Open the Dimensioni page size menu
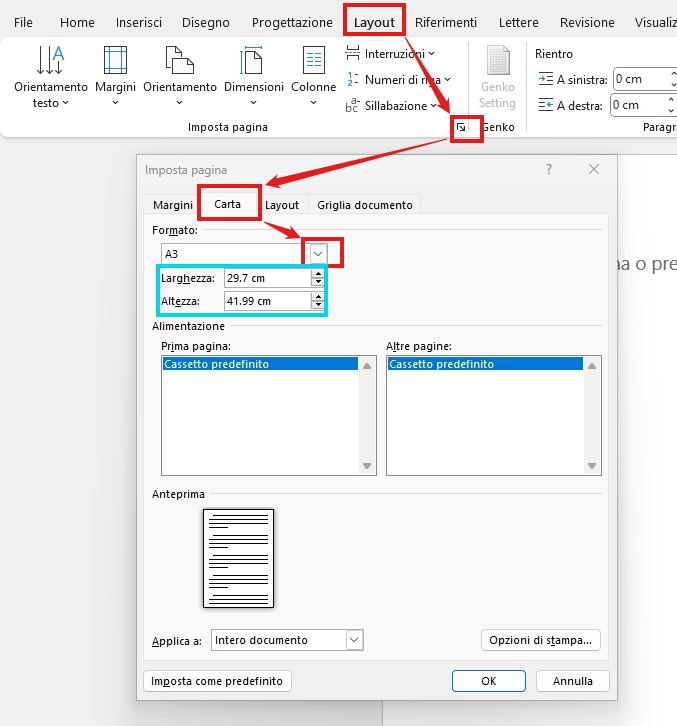 point(253,75)
